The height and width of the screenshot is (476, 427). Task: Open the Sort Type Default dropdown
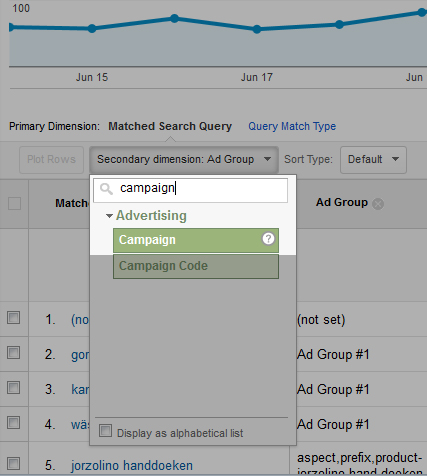tap(373, 160)
